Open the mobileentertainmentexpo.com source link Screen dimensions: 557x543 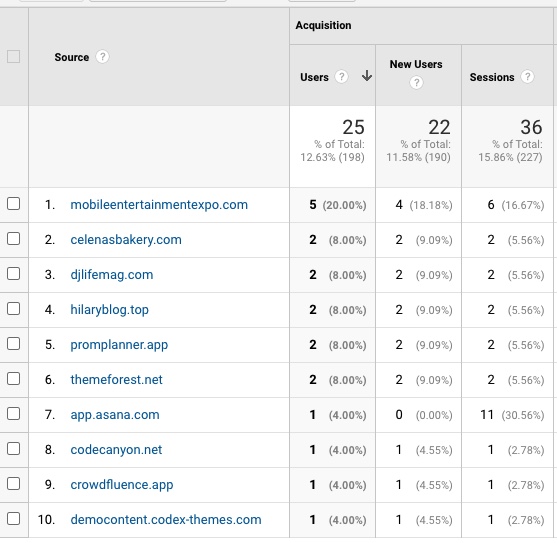(x=159, y=205)
